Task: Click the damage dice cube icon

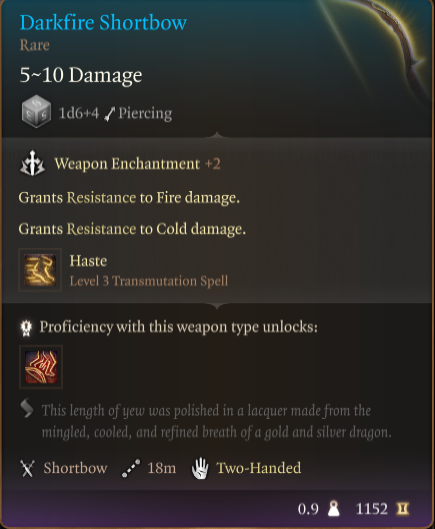Action: click(x=36, y=112)
